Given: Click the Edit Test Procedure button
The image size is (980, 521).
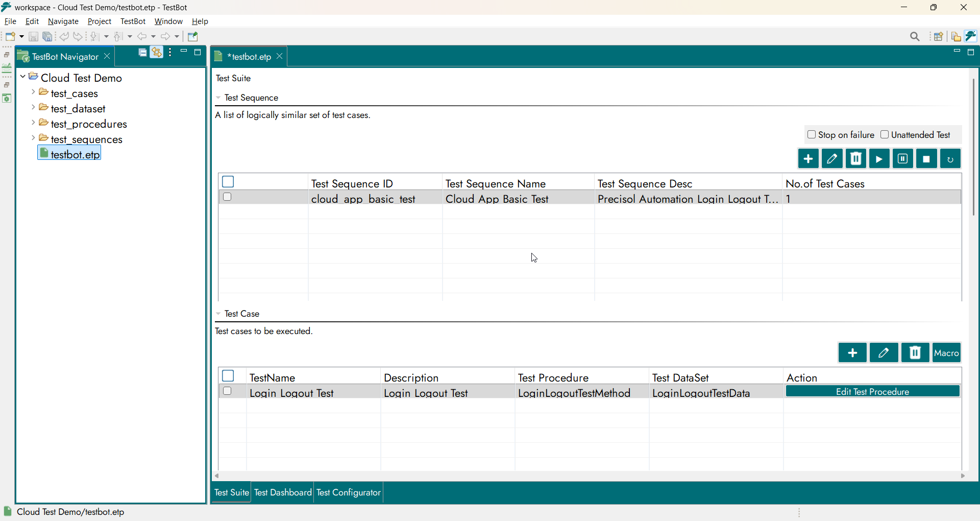Looking at the screenshot, I should (872, 392).
